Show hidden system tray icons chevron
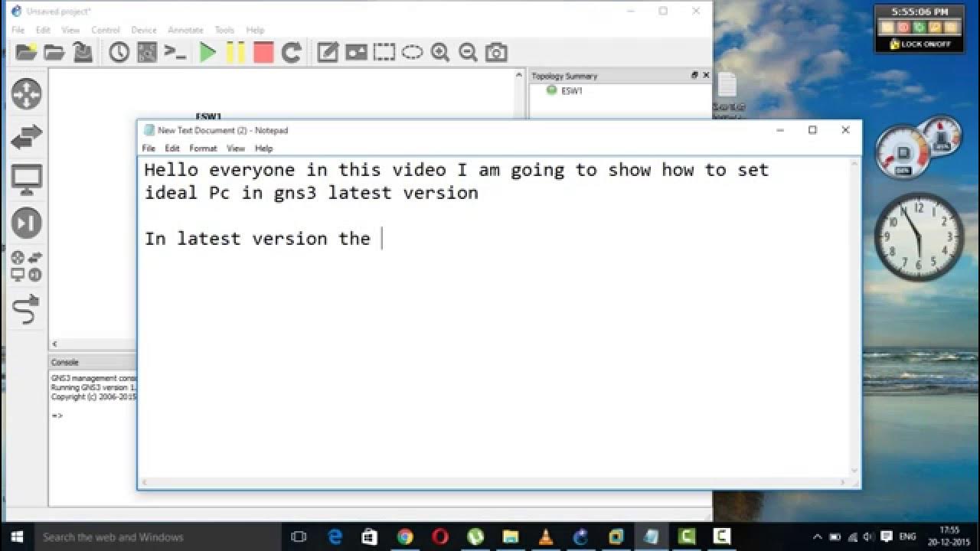980x551 pixels. coord(817,536)
